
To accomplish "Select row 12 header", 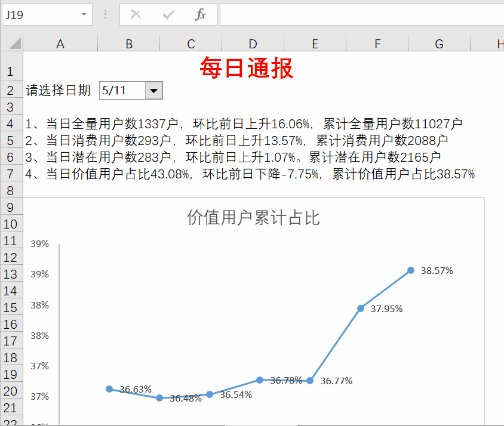I will click(x=11, y=257).
